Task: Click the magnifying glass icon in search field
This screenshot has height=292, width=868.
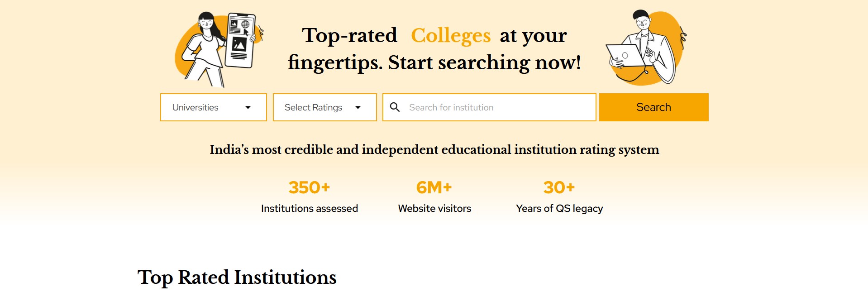Action: [x=395, y=107]
